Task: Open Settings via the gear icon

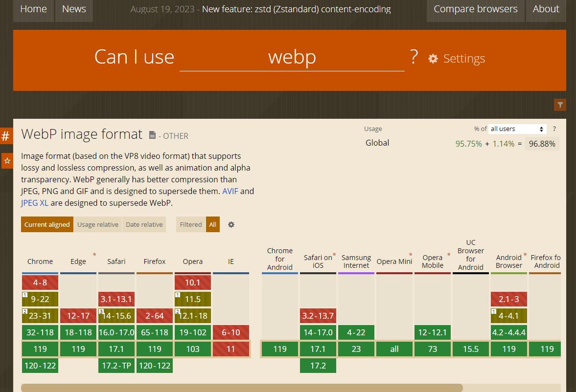Action: coord(433,59)
